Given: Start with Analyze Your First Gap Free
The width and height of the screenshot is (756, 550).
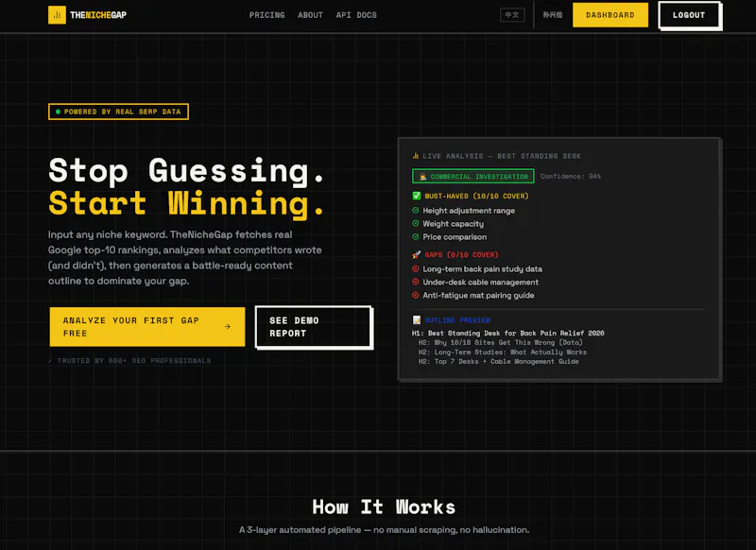Looking at the screenshot, I should pyautogui.click(x=147, y=327).
